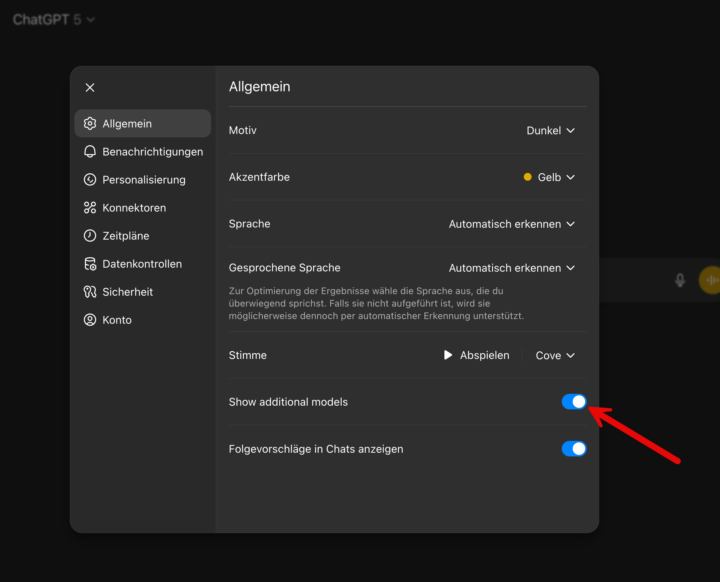Click the Folgevorschläge in Chats anzeigen label
Image resolution: width=720 pixels, height=582 pixels.
[x=316, y=449]
